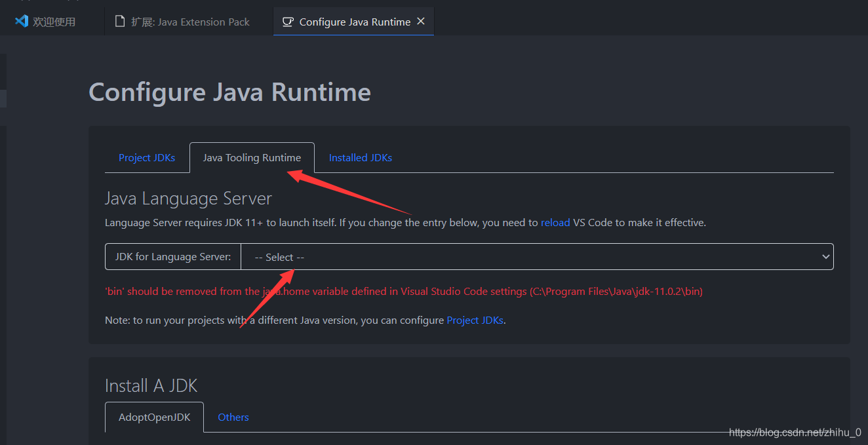Select the AdoptOpenJDK install tab
This screenshot has height=445, width=868.
(154, 417)
